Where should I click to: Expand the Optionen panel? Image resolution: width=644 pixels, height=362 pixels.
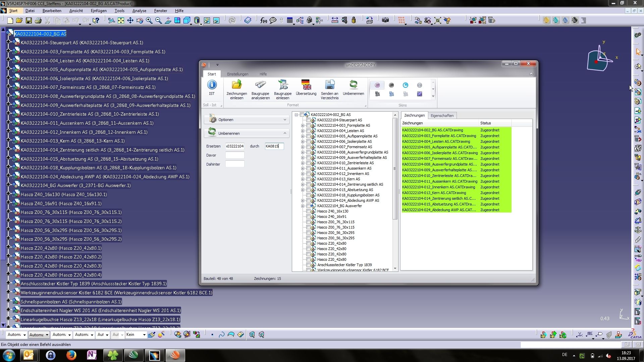point(285,120)
